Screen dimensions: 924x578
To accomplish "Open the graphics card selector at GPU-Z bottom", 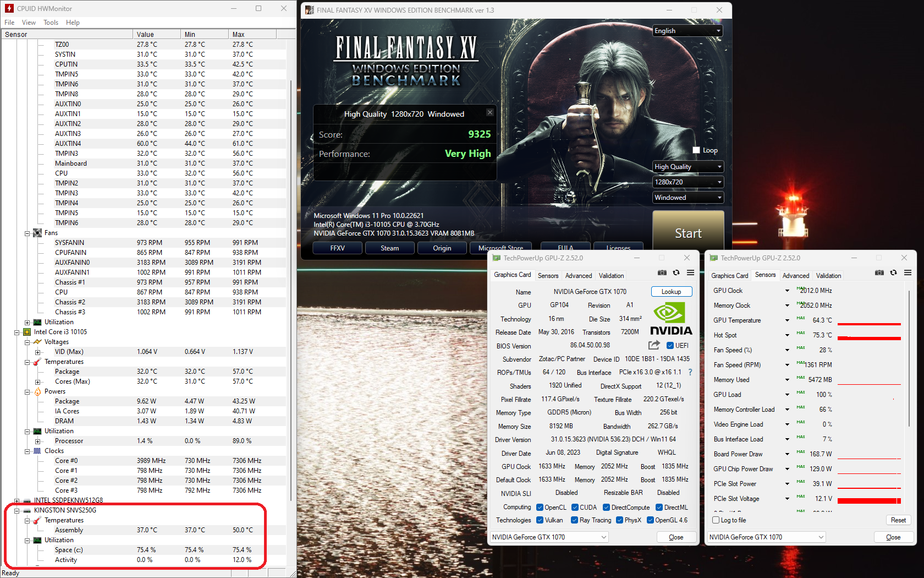I will coord(548,537).
